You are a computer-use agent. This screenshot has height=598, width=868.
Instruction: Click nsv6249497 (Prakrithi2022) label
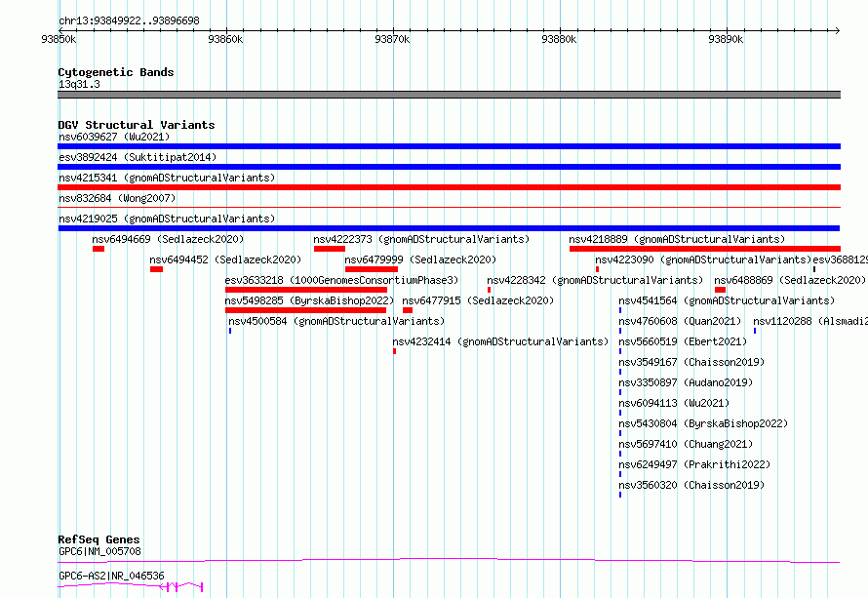click(694, 464)
